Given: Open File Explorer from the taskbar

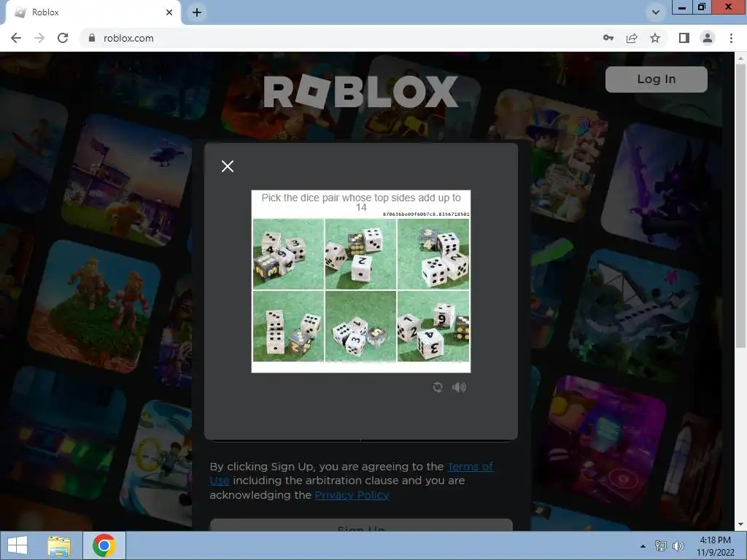Looking at the screenshot, I should click(x=59, y=545).
